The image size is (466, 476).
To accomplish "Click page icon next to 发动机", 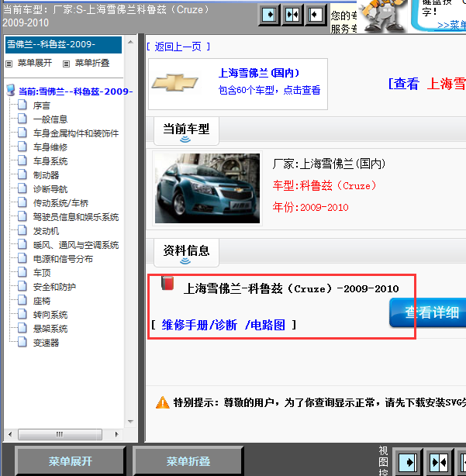I will coord(22,230).
